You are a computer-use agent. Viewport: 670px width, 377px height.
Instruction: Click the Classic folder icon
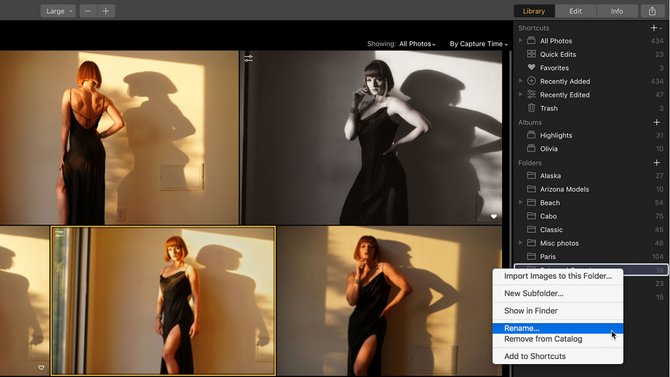(x=531, y=229)
